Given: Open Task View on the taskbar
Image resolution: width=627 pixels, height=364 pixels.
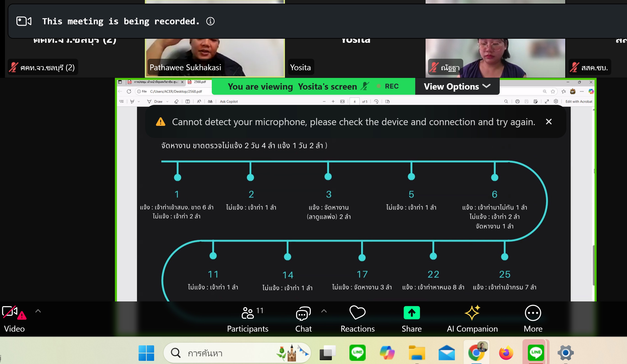Looking at the screenshot, I should pos(328,353).
